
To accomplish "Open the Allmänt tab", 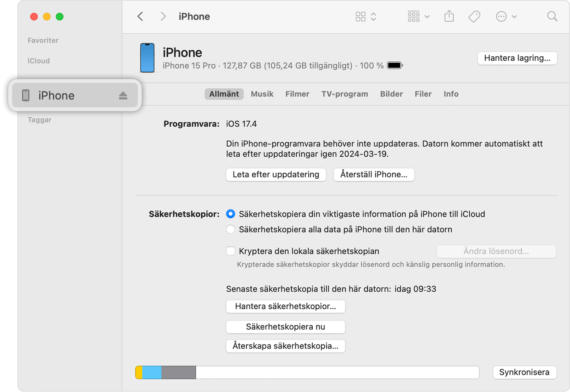I will [224, 94].
